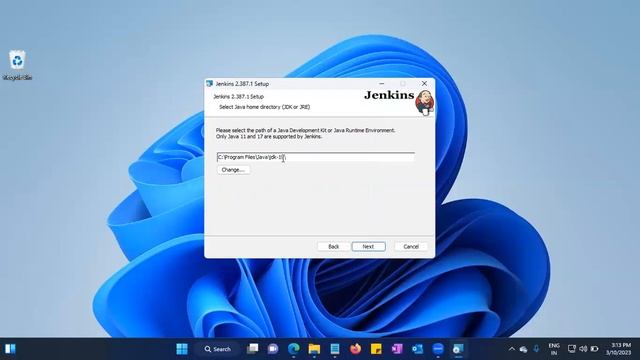Click 'Only Java 11 and 17 are supported' text
640x360 pixels.
click(269, 137)
